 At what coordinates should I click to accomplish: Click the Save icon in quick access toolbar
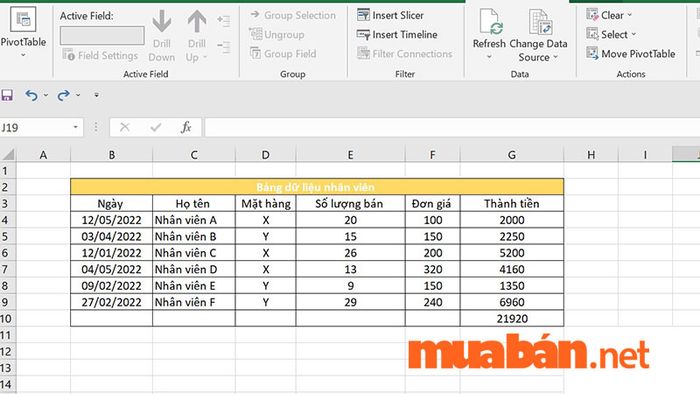click(7, 95)
